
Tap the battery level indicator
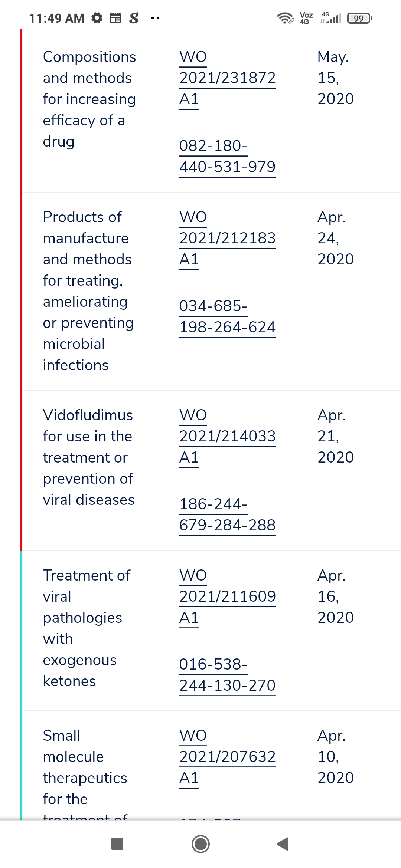[359, 18]
